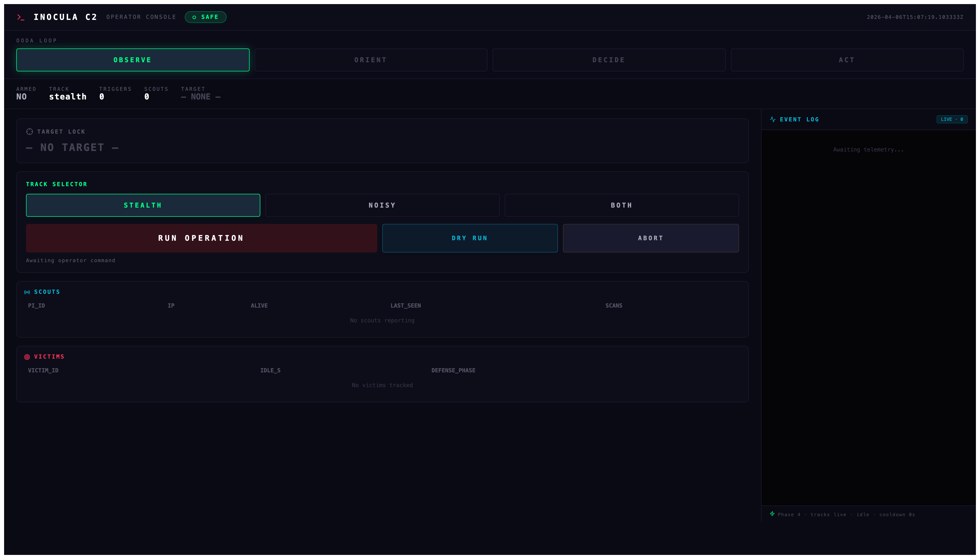Click the red Victims target icon
The image size is (980, 559).
tap(27, 357)
